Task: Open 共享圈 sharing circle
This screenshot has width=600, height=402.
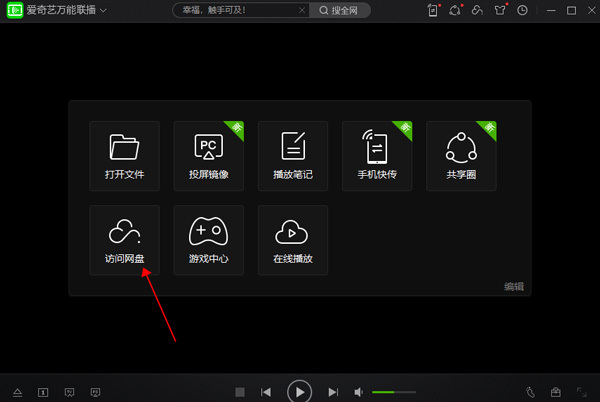Action: (x=461, y=156)
